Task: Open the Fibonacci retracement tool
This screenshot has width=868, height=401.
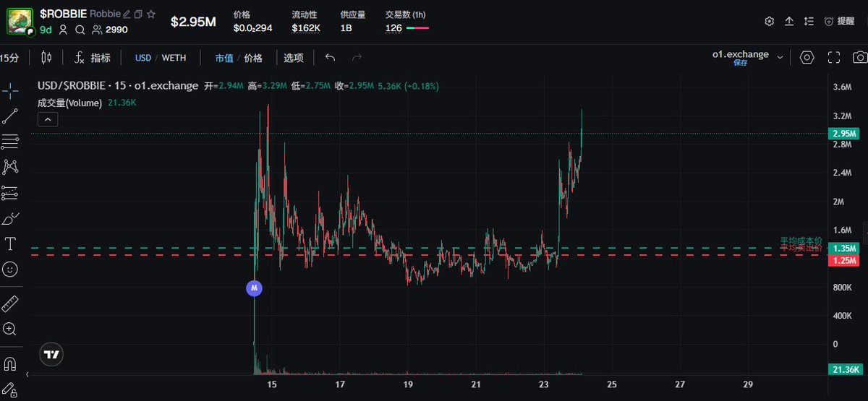Action: point(10,142)
